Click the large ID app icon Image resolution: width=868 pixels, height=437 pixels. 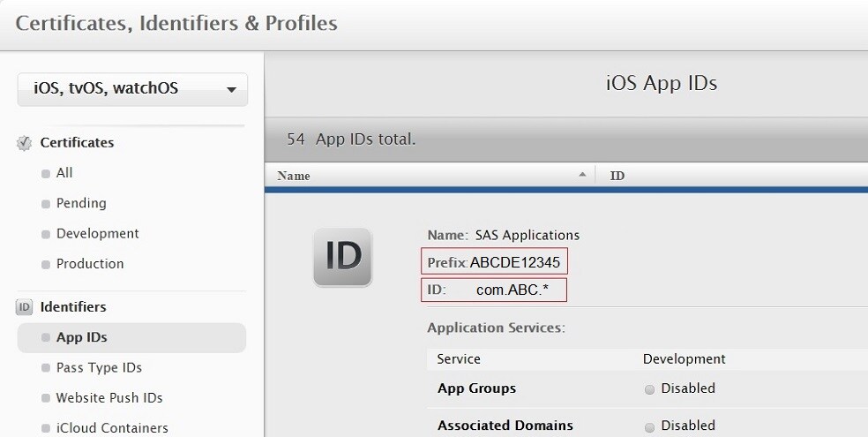(x=342, y=257)
